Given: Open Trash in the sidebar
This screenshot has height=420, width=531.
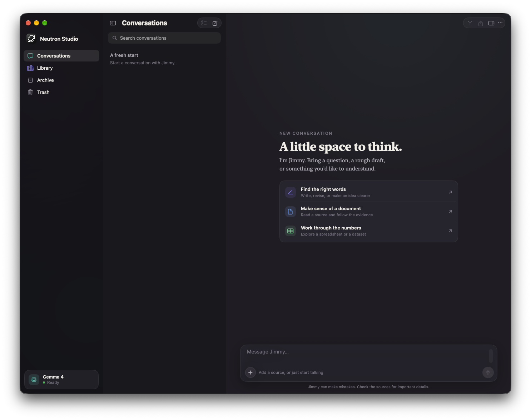Looking at the screenshot, I should pos(61,92).
